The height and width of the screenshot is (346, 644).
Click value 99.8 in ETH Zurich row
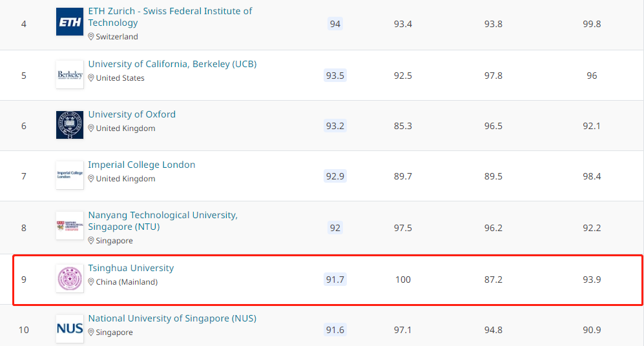click(x=592, y=24)
